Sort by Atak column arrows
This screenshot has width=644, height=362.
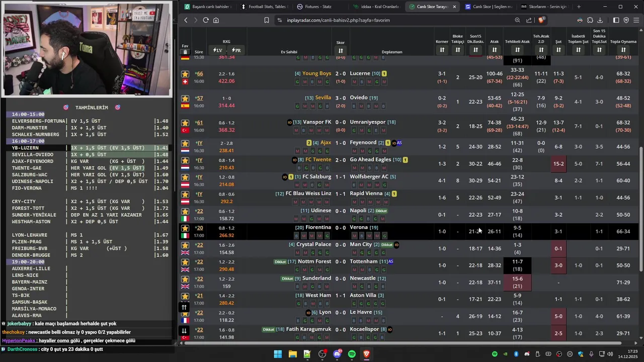click(495, 50)
